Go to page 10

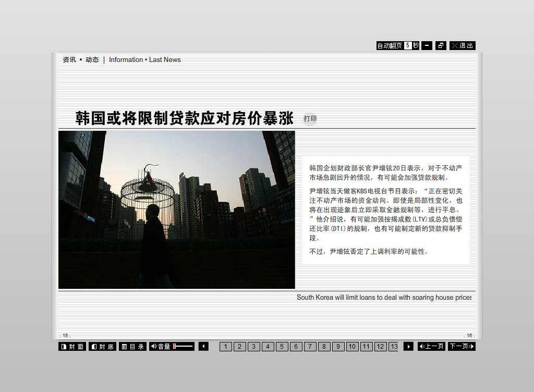(352, 347)
